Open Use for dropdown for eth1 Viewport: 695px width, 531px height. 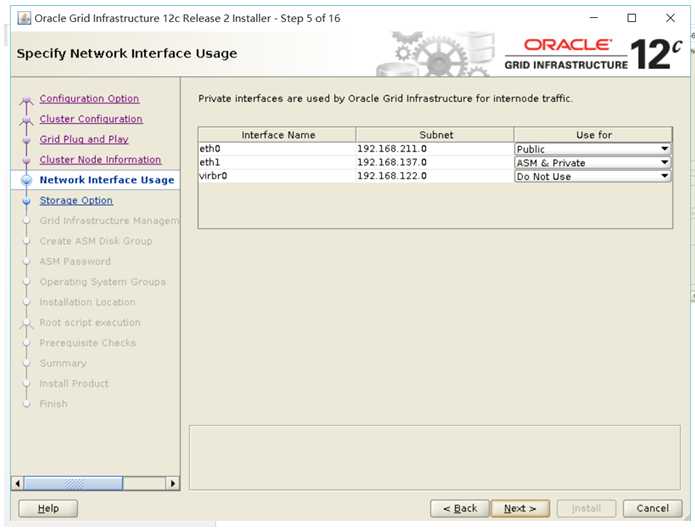tap(593, 163)
